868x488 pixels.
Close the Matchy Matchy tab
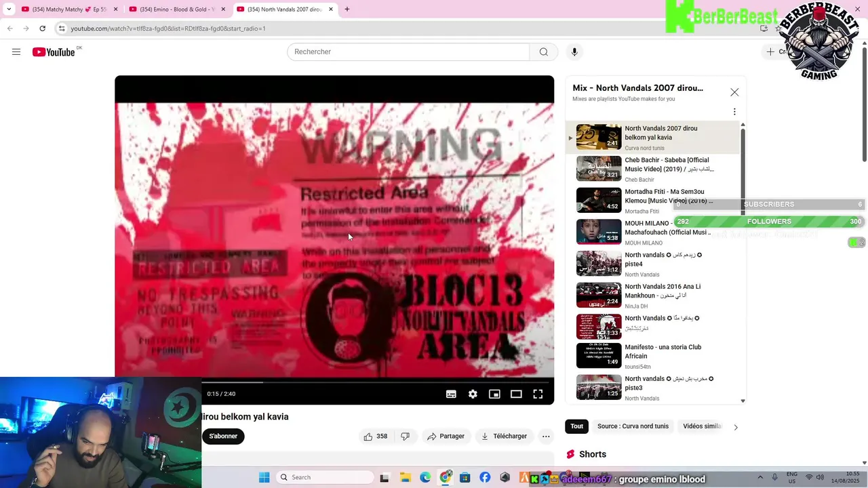(x=115, y=9)
